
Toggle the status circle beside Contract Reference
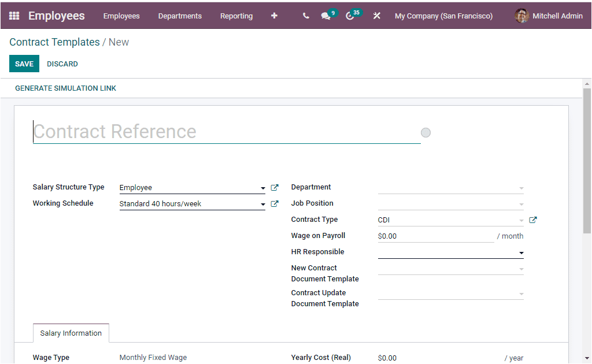pos(425,132)
